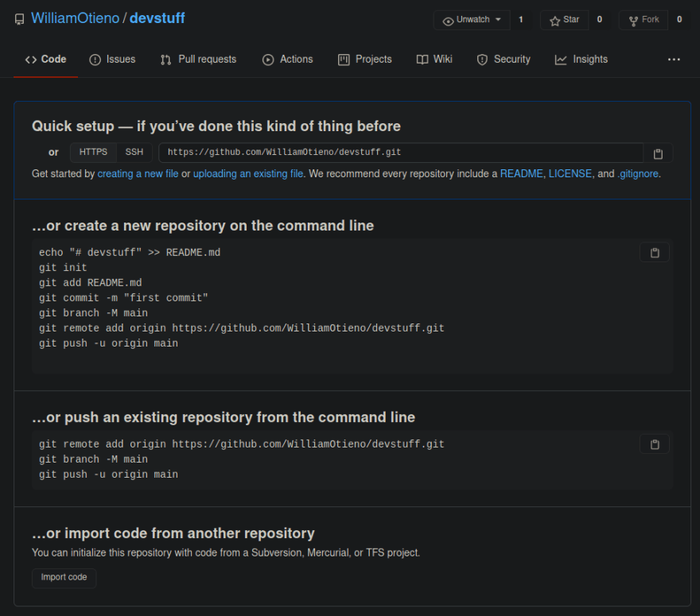Switch to the Pull requests tab
700x616 pixels.
pos(199,60)
